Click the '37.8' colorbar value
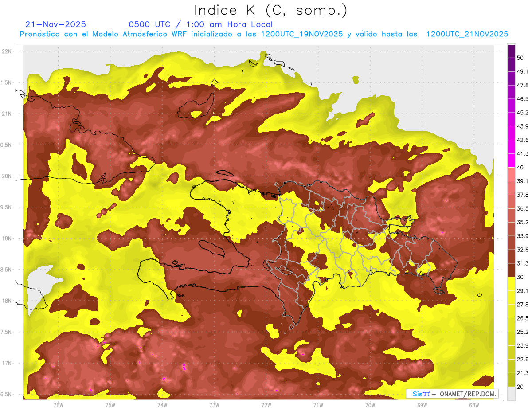 click(522, 195)
